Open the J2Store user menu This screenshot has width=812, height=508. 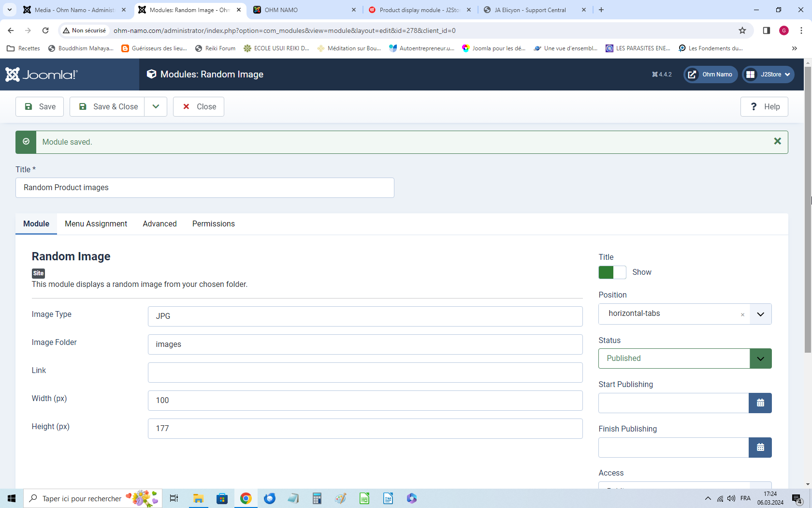pos(768,75)
